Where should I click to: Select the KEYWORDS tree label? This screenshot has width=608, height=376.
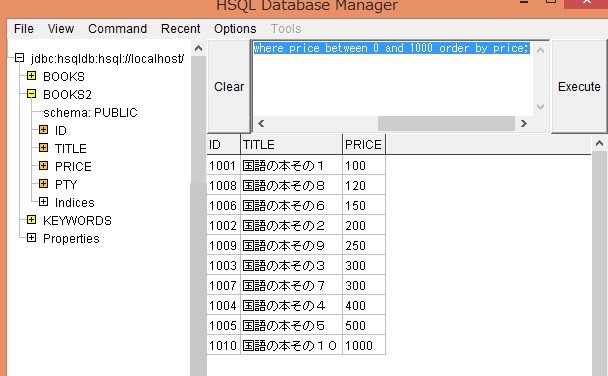(x=78, y=221)
